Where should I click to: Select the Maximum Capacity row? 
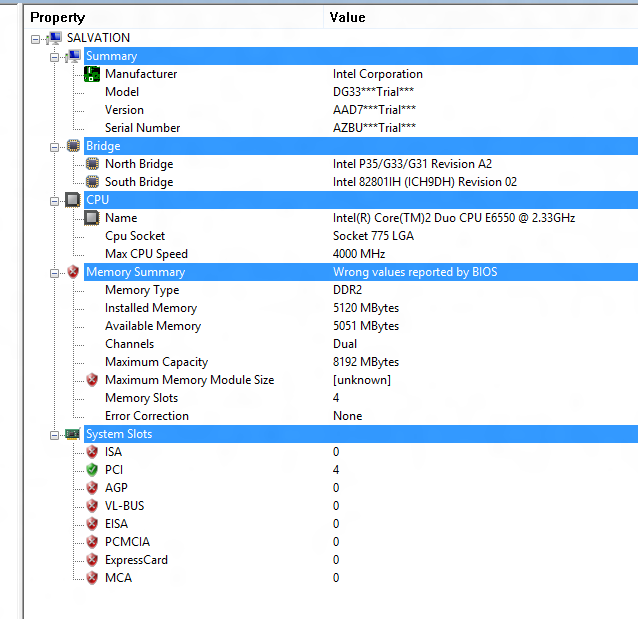click(x=361, y=362)
